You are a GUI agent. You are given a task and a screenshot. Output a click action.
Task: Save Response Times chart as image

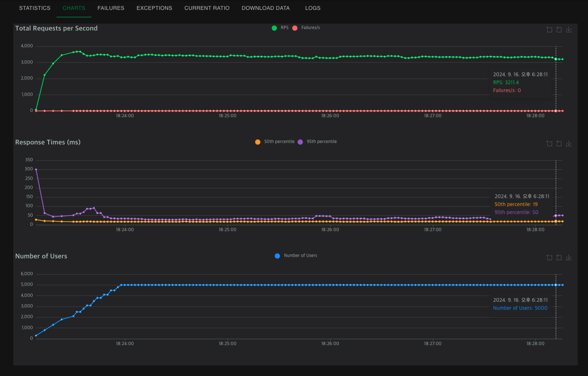569,144
